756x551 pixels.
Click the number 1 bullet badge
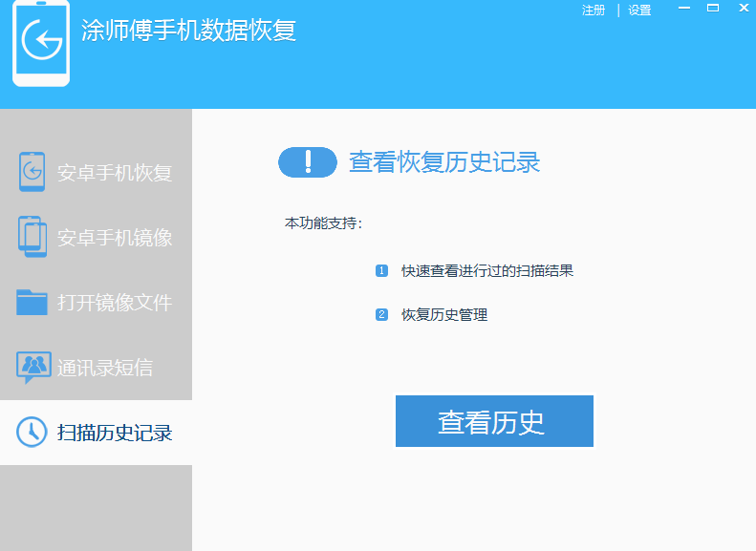click(x=381, y=271)
